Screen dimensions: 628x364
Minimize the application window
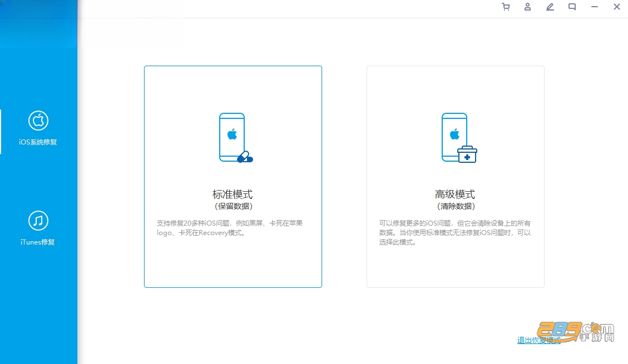595,7
